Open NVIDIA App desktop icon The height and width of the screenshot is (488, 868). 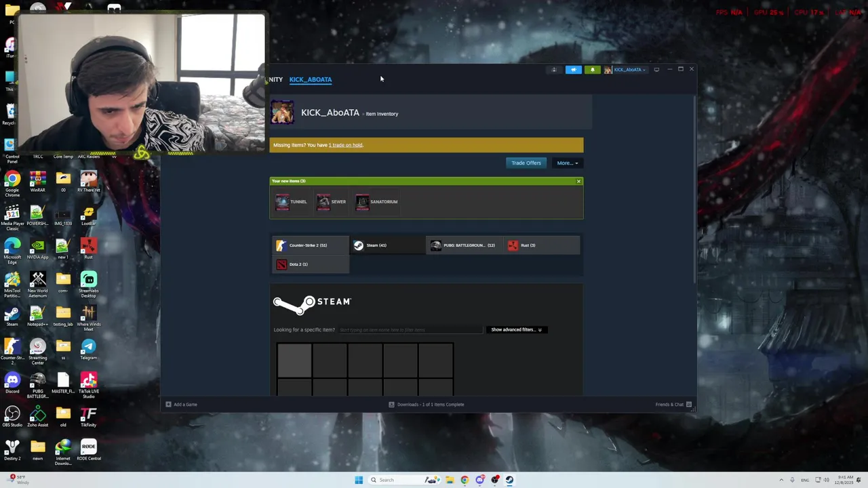click(x=37, y=249)
